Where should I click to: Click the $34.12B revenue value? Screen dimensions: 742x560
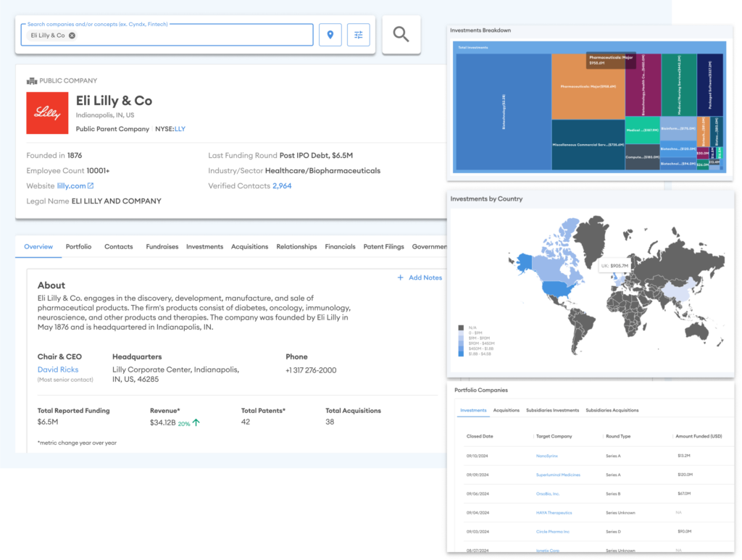click(x=163, y=422)
